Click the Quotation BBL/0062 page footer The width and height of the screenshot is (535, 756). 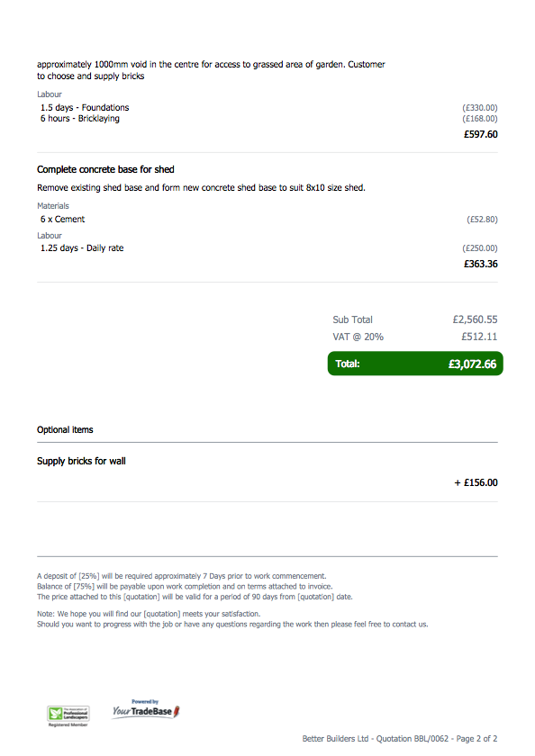(x=399, y=739)
